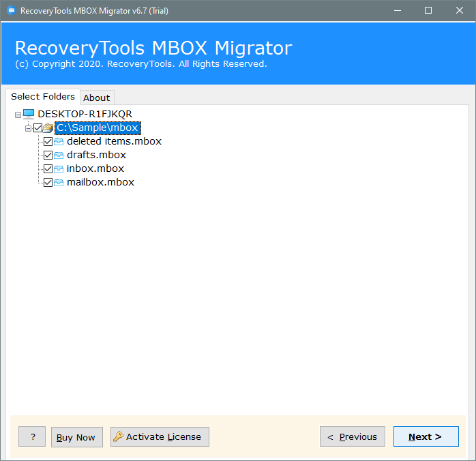The width and height of the screenshot is (476, 461).
Task: Click the DESKTOP-R1FJKQR computer icon
Action: pyautogui.click(x=29, y=114)
